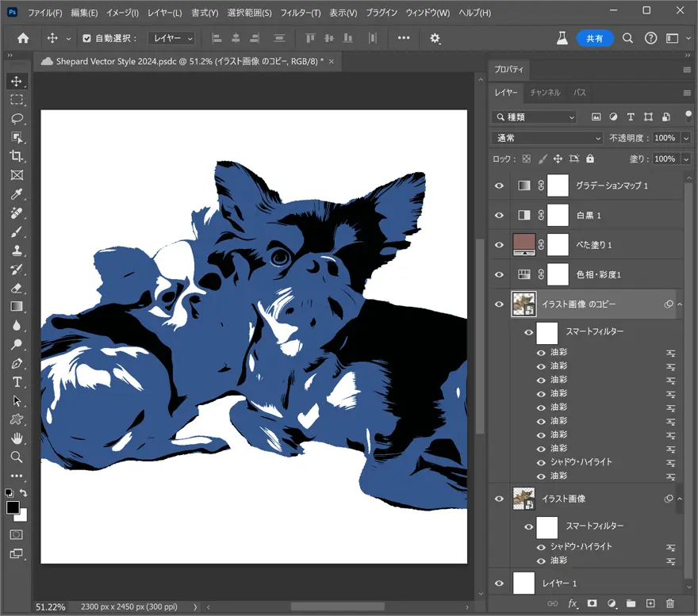Click the 不透明度 opacity value field
Screen dimensions: 698x616
[x=663, y=138]
